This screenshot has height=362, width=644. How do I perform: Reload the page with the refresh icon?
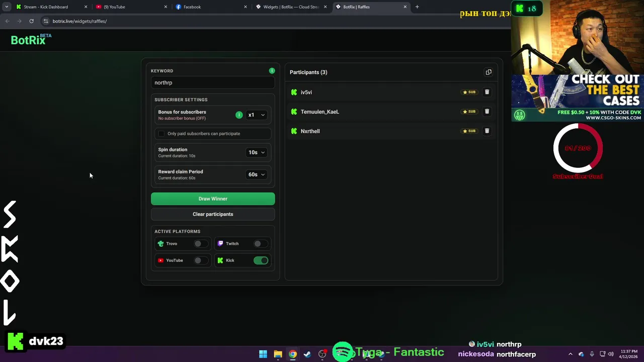pyautogui.click(x=31, y=21)
